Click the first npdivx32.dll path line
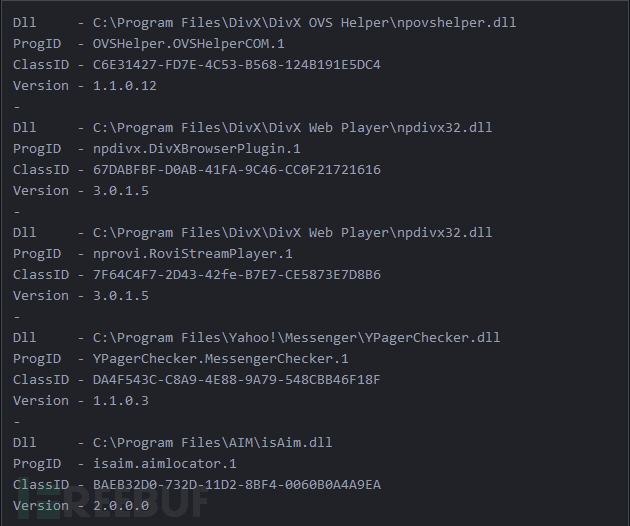Screen dimensions: 630x526 coord(252,128)
